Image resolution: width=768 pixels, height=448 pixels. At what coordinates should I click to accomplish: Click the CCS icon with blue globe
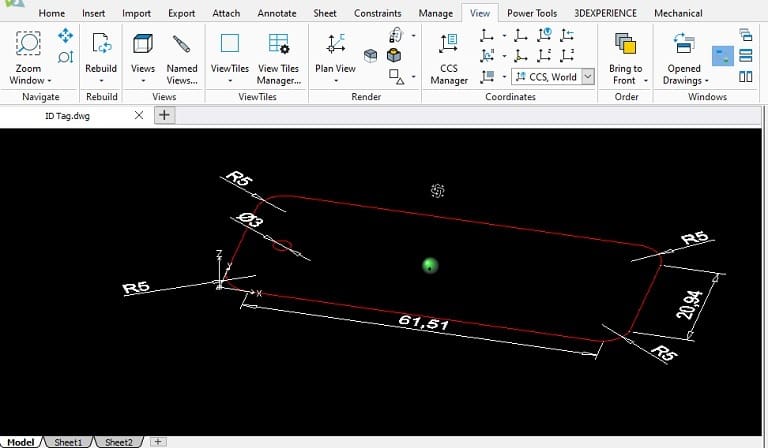(x=544, y=35)
